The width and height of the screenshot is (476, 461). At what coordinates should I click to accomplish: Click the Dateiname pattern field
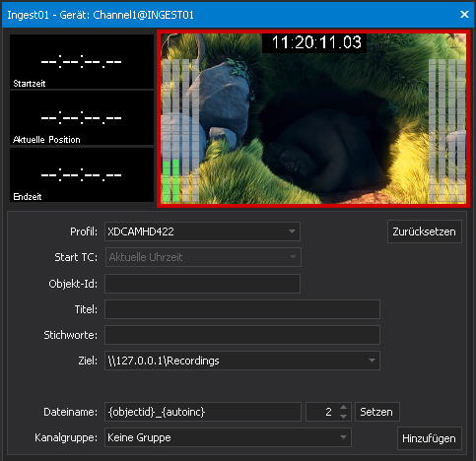coord(203,412)
